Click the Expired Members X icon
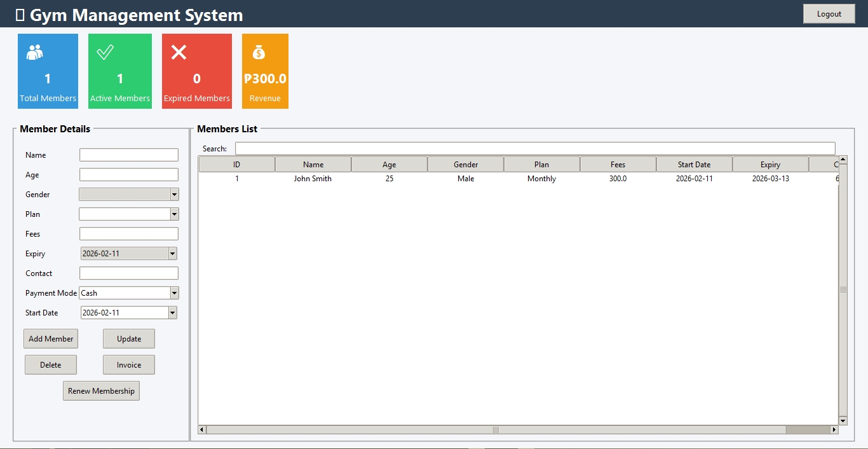868x449 pixels. pos(179,52)
